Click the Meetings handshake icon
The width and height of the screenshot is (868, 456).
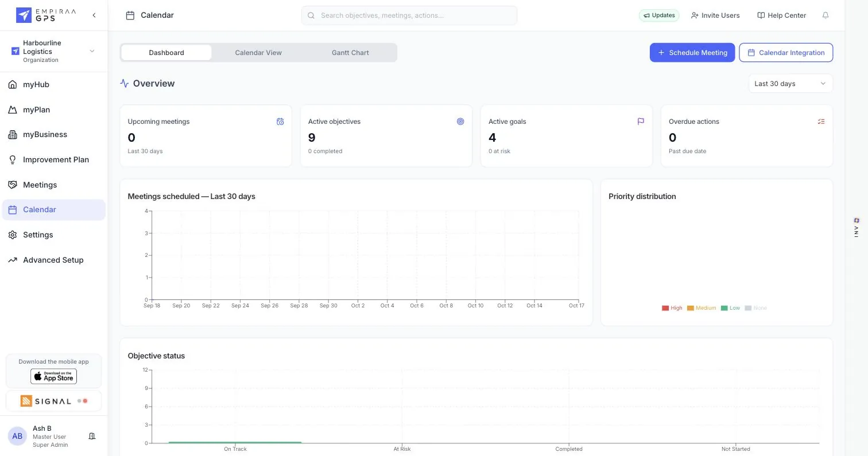(13, 185)
